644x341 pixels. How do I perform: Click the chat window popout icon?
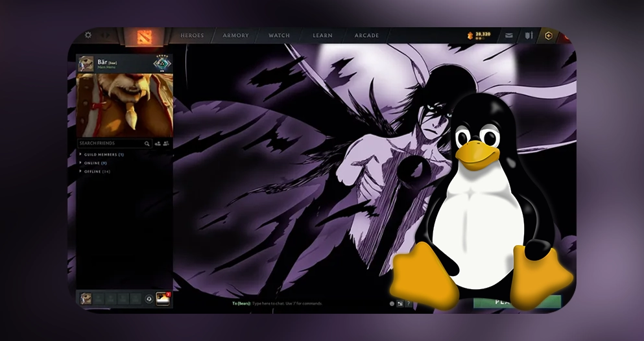400,303
